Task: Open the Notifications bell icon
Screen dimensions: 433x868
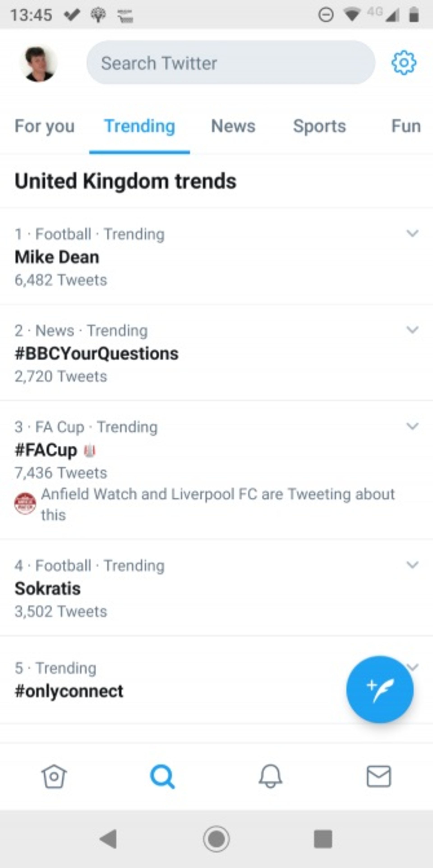Action: pos(270,776)
